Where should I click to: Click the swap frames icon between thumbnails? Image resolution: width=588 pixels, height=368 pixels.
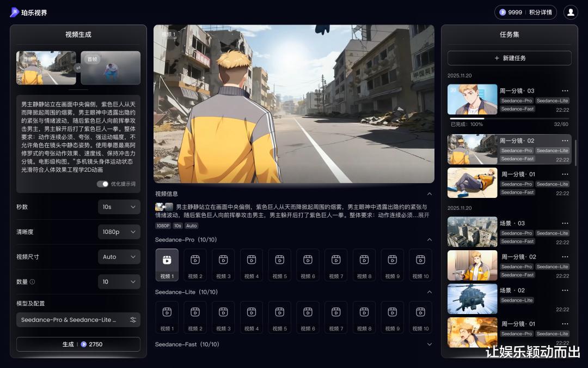coord(78,68)
